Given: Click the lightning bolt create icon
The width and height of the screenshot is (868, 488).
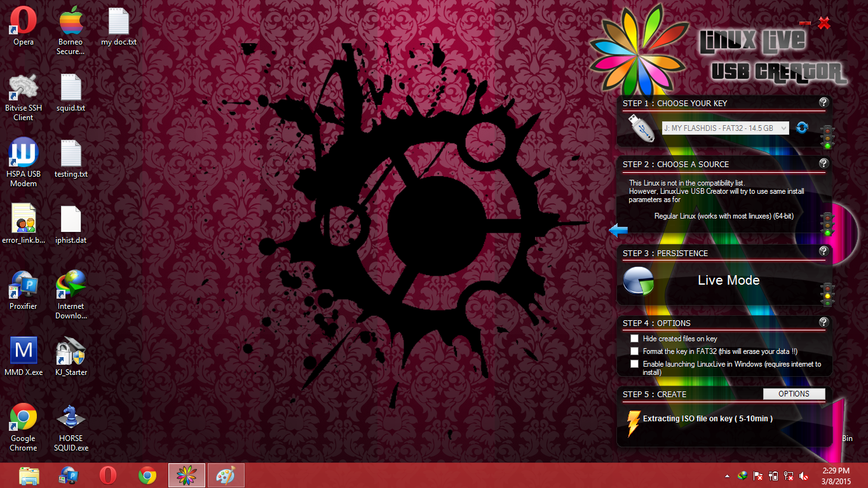Looking at the screenshot, I should coord(634,423).
